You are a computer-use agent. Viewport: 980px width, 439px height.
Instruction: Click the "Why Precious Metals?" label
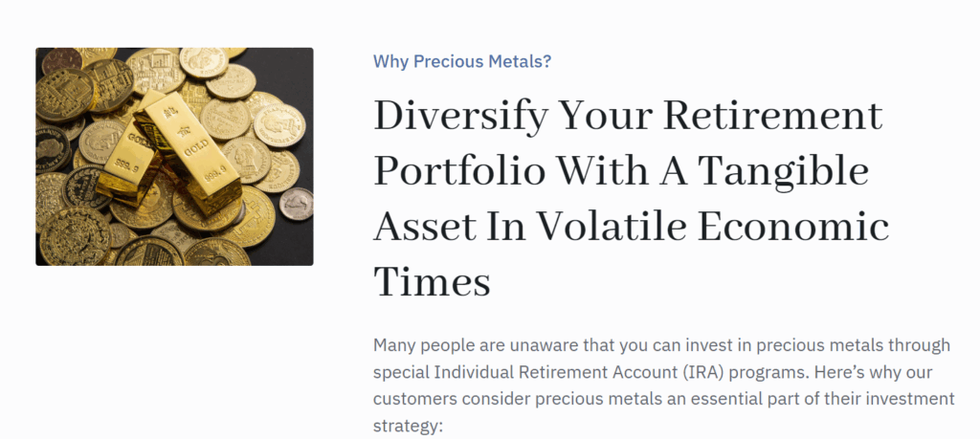(462, 62)
